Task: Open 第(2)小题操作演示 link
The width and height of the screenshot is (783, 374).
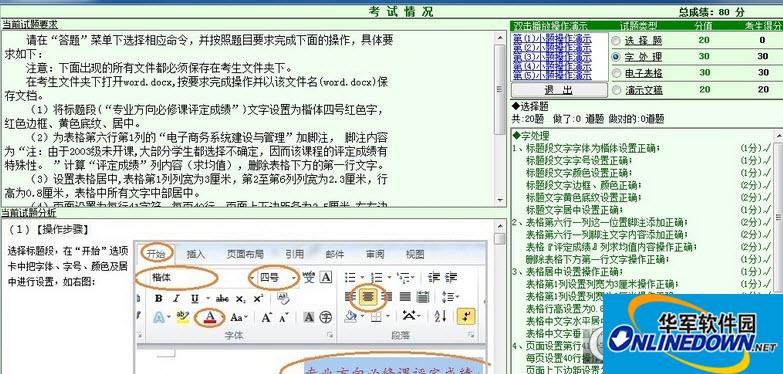Action: click(x=552, y=47)
